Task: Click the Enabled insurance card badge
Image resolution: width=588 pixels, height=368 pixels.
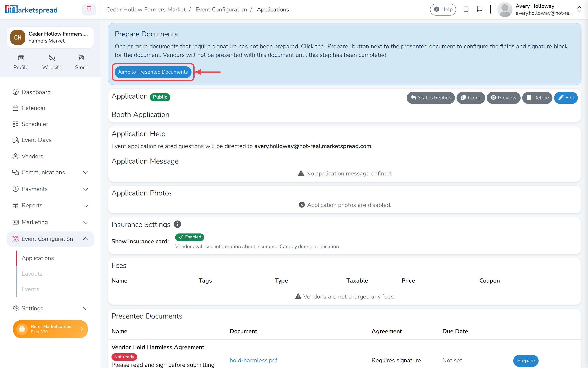Action: click(189, 237)
